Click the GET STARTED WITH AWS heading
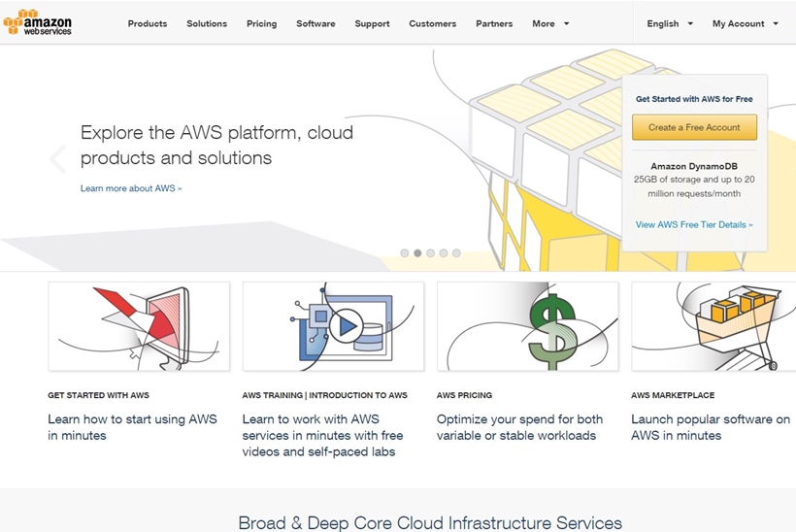The width and height of the screenshot is (796, 532). [x=98, y=395]
